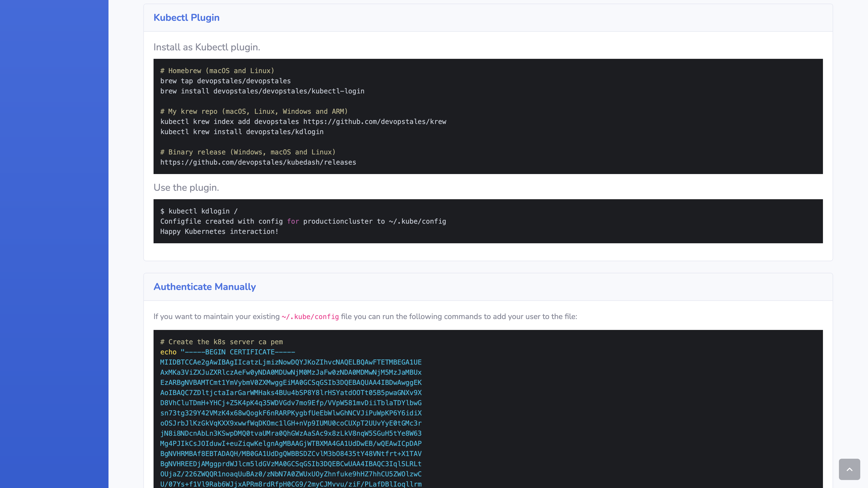Click the brew install kubectl-login line
The height and width of the screenshot is (488, 868).
point(262,91)
